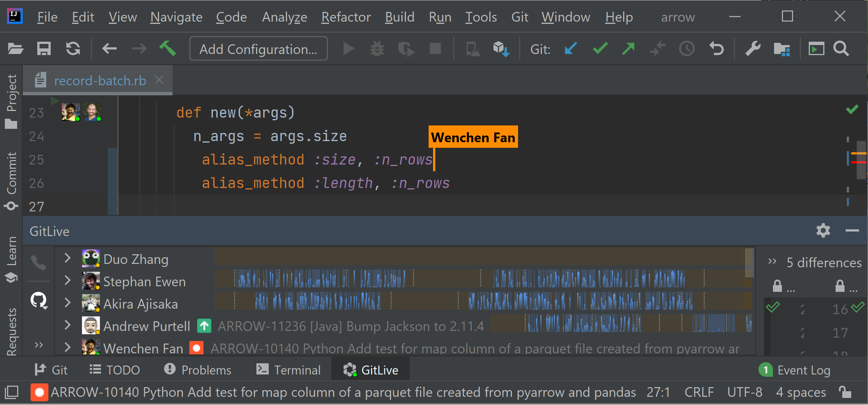Click the Build project hammer icon

click(168, 49)
